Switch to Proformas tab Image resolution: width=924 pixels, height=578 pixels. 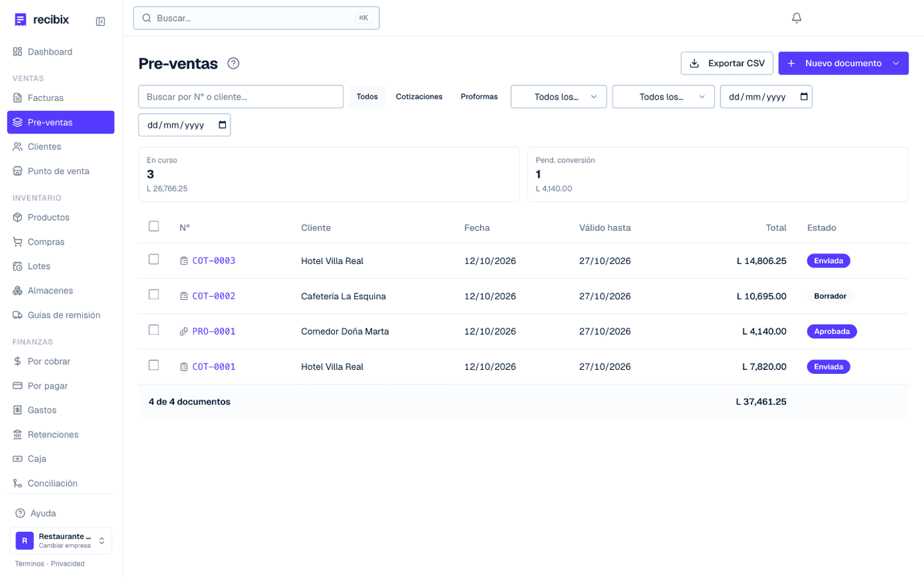pos(479,97)
